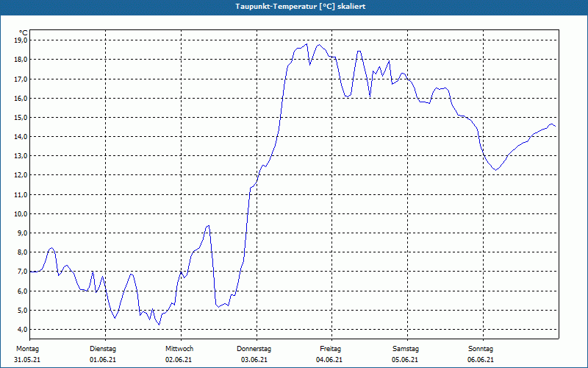588x368 pixels.
Task: Click the °C unit label
Action: [x=24, y=33]
